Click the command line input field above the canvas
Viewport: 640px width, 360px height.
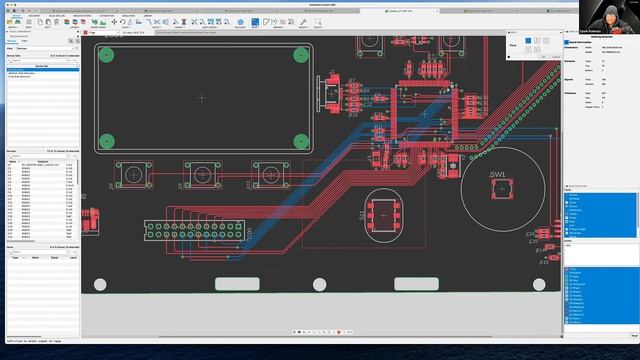331,32
